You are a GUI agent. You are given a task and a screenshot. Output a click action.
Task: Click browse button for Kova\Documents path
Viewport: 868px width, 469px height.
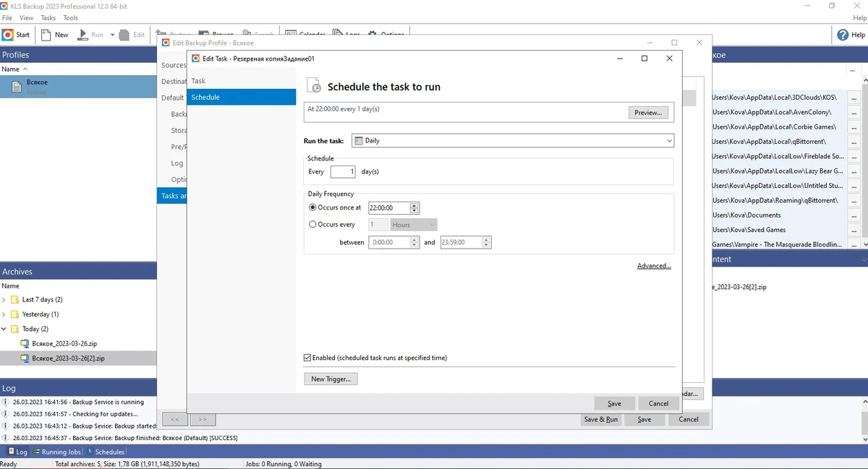[854, 215]
